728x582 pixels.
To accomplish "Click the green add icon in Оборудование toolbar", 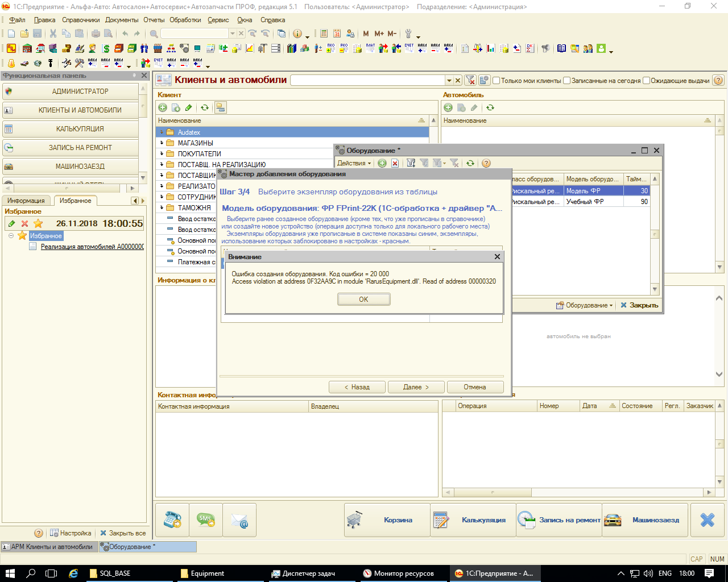I will pyautogui.click(x=382, y=163).
